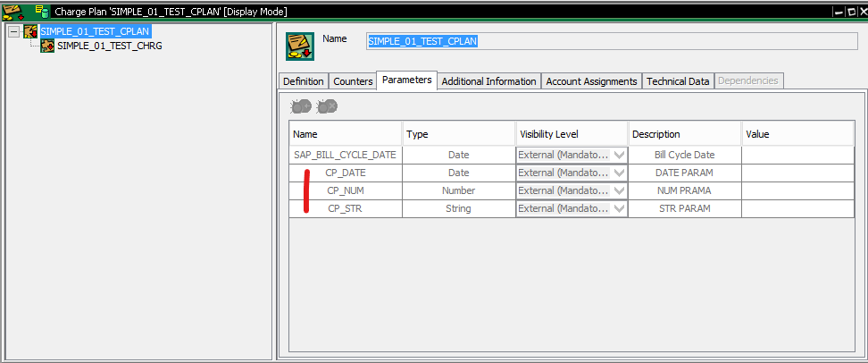Click the SIMPLE_01_TEST_CPLAN tree node icon

31,31
